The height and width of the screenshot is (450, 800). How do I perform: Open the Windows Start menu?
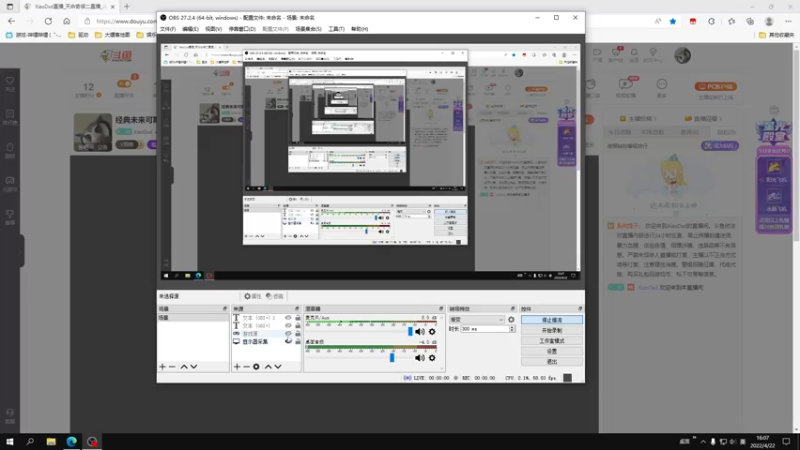10,442
